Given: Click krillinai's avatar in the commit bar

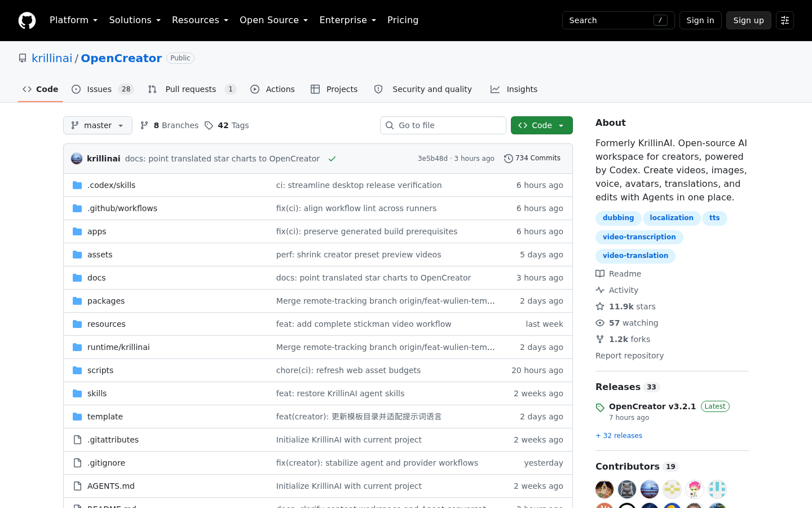Looking at the screenshot, I should 77,159.
